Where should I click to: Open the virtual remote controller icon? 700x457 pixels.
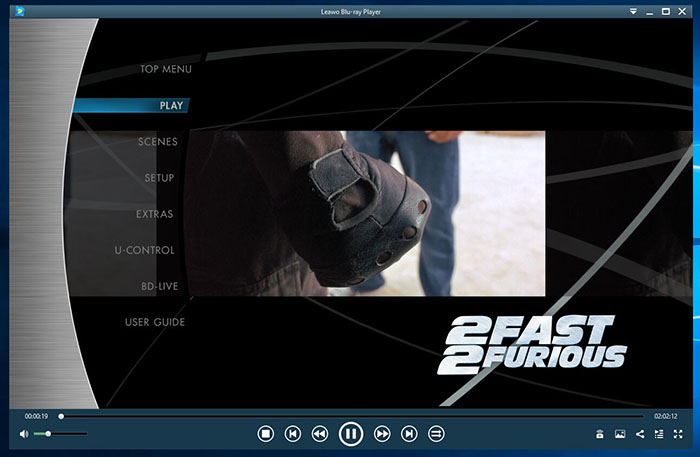click(x=600, y=434)
